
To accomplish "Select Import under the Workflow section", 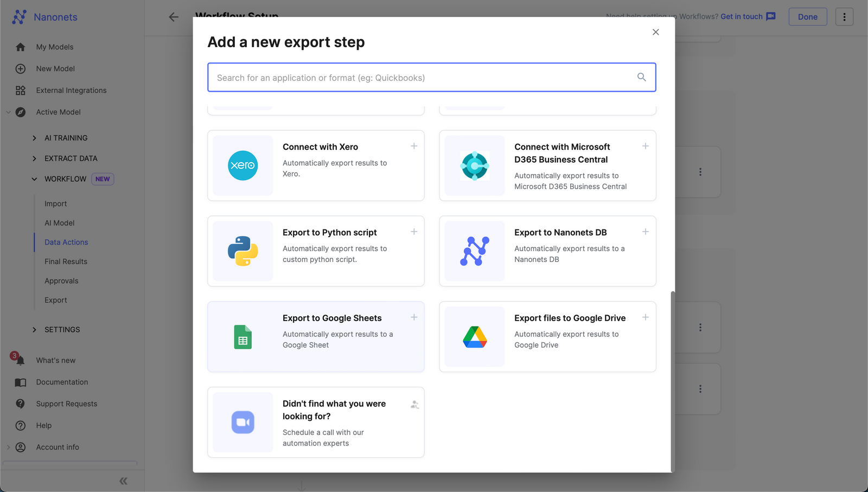I will pyautogui.click(x=56, y=203).
